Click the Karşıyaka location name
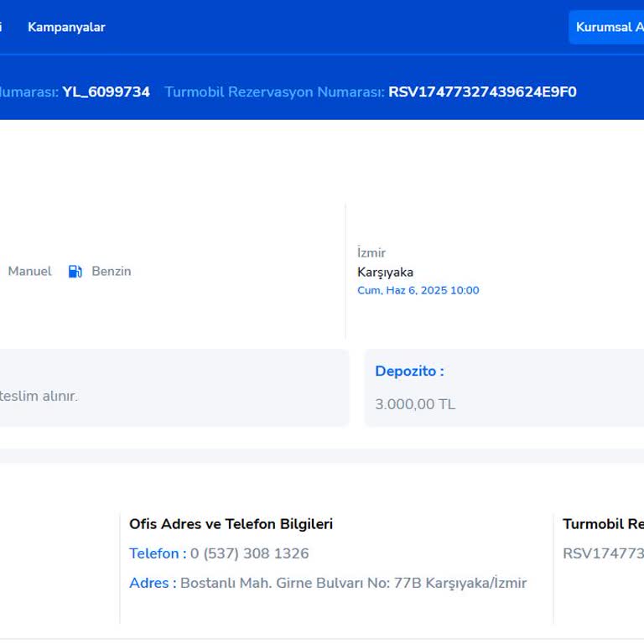The width and height of the screenshot is (644, 644). click(x=385, y=272)
